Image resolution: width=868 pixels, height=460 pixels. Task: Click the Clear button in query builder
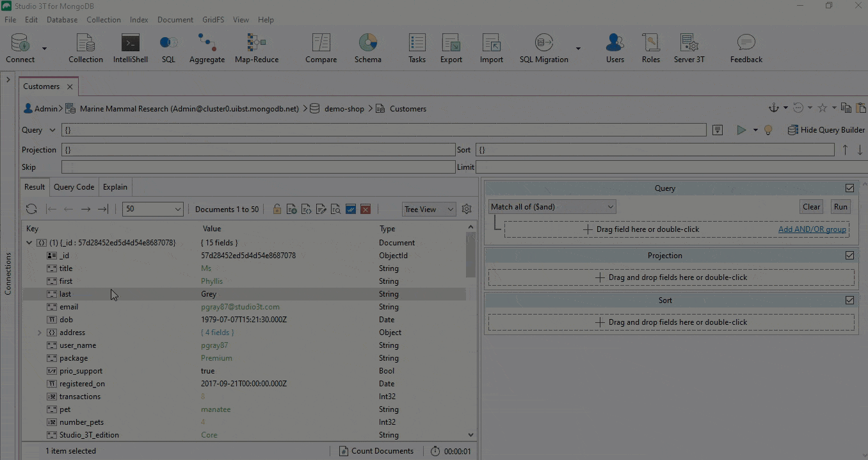pos(812,207)
